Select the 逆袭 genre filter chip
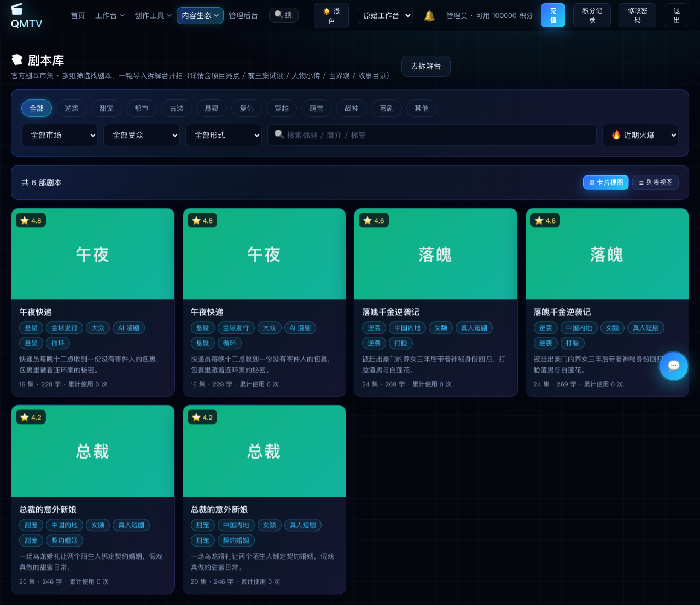Viewport: 700px width, 605px height. pyautogui.click(x=72, y=108)
